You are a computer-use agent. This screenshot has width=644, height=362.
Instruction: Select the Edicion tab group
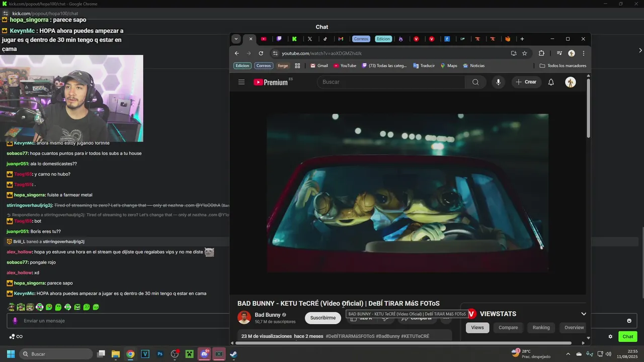point(383,39)
